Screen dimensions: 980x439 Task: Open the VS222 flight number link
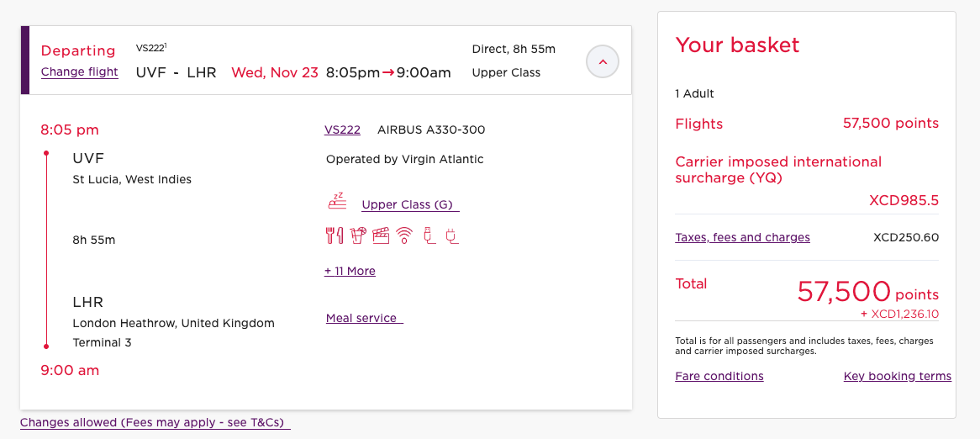coord(342,130)
